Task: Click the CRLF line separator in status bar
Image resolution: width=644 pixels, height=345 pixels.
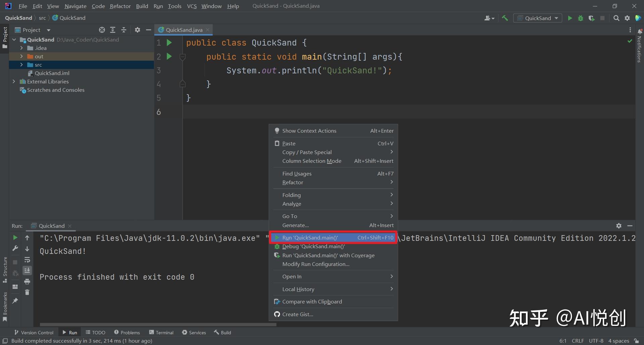Action: point(578,341)
